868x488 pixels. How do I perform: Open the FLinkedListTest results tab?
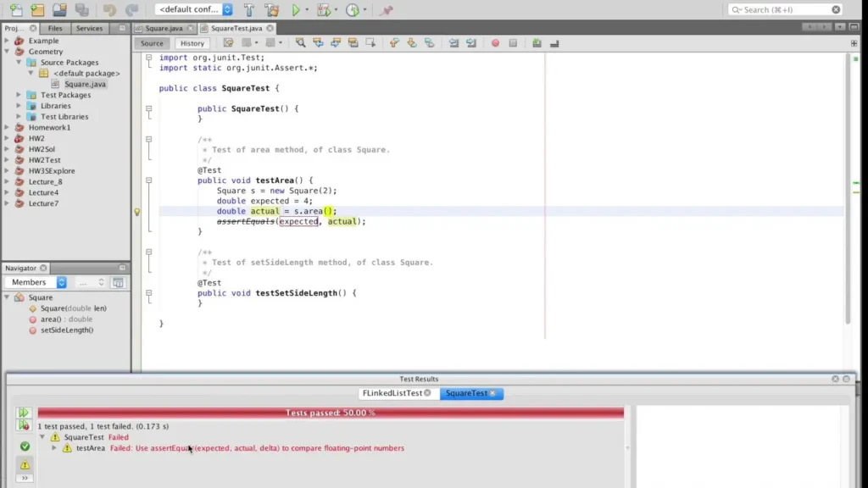392,393
